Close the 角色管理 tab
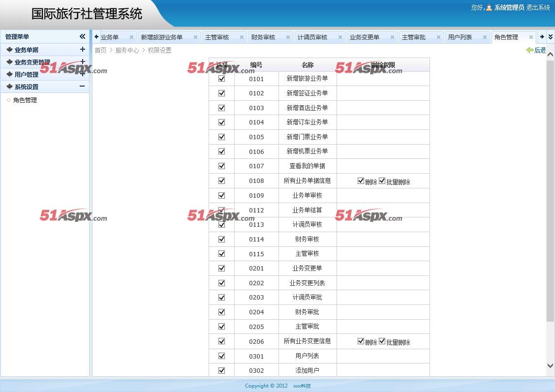 click(531, 37)
